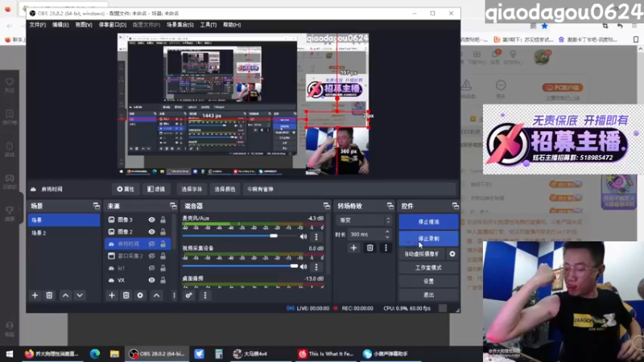Open the mixer panel three-dot menu
Screen dimensions: 644x362
[x=205, y=295]
